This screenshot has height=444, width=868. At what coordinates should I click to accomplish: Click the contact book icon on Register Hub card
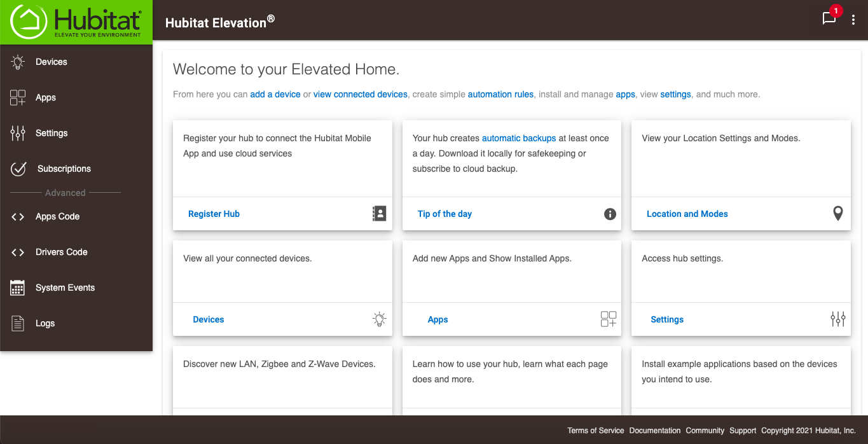click(379, 214)
